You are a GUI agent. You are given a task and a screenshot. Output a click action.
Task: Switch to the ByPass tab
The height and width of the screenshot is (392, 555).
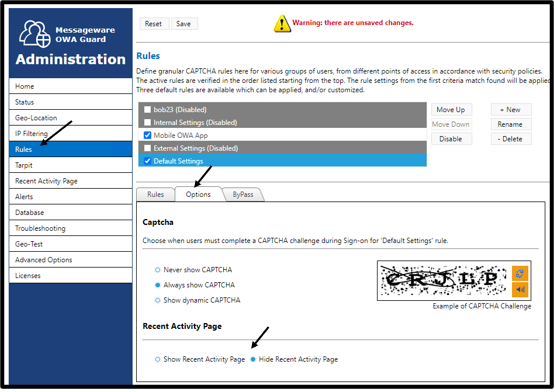coord(243,194)
